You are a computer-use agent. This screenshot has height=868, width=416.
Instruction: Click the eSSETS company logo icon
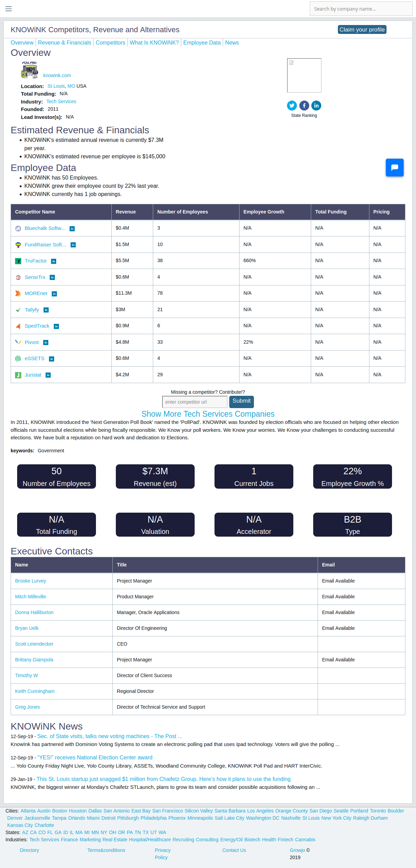[18, 359]
